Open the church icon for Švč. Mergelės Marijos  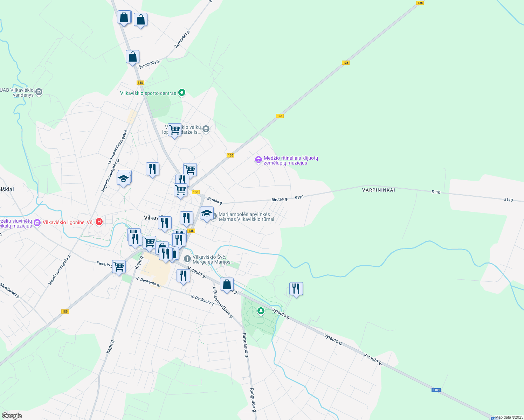[187, 259]
